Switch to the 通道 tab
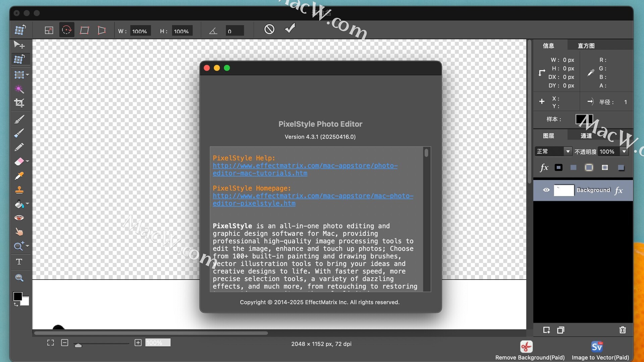This screenshot has width=644, height=362. pos(586,136)
